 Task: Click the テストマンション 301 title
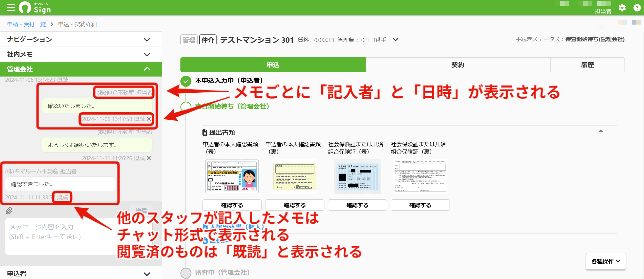tap(257, 40)
